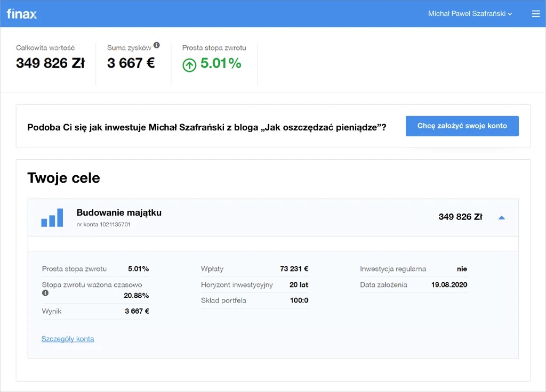Viewport: 546px width, 392px height.
Task: Click the Twoje cele heading
Action: click(63, 178)
